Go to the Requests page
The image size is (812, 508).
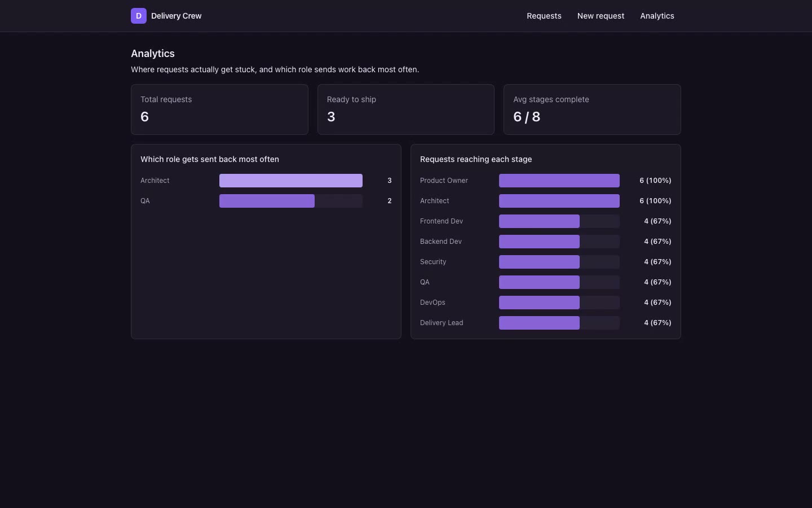(x=544, y=16)
